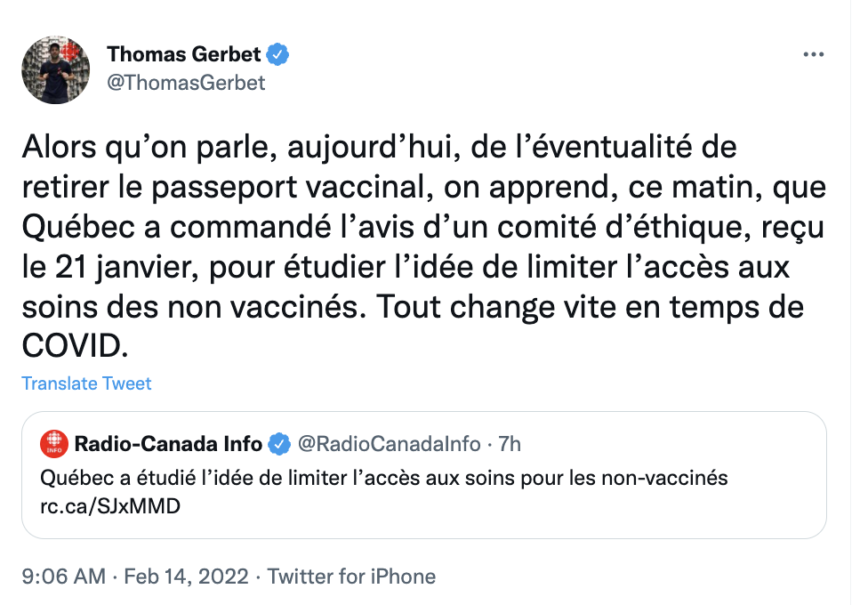Open the @ThomasGerbet handle link
This screenshot has height=605, width=868.
[186, 83]
